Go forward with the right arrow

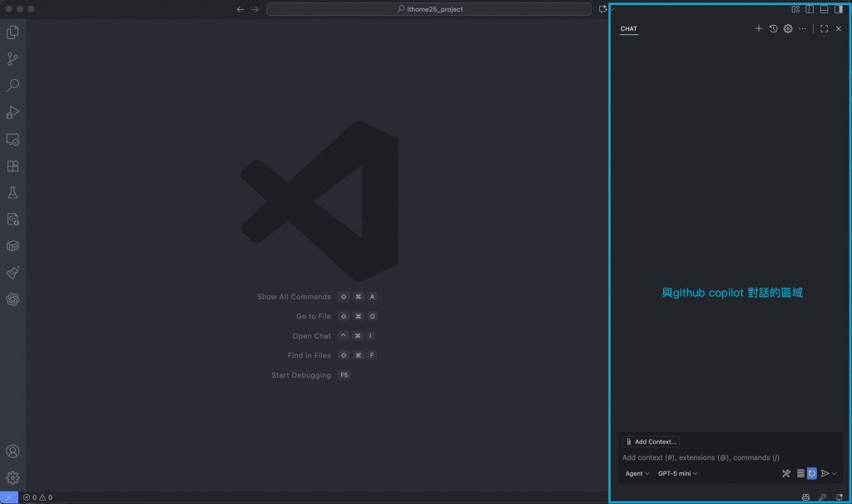[x=255, y=9]
